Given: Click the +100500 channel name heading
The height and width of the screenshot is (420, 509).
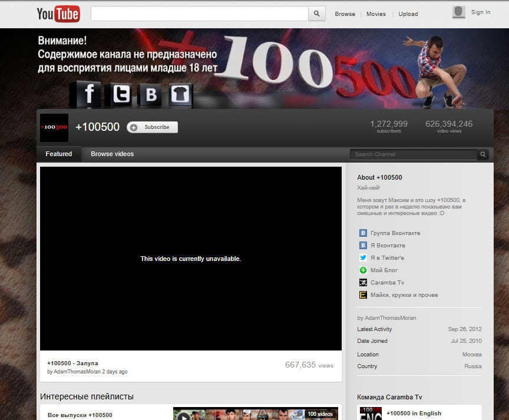Looking at the screenshot, I should tap(97, 127).
